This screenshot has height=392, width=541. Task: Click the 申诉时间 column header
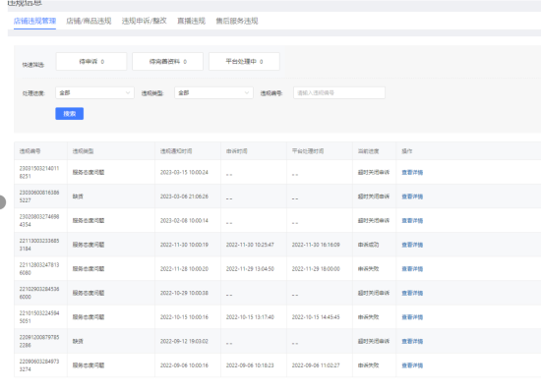[x=237, y=151]
